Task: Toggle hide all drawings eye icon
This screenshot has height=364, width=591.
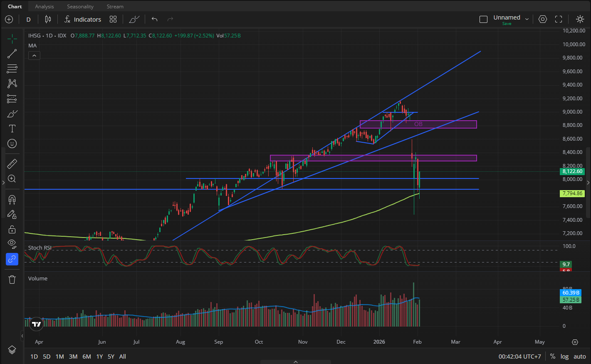Action: click(12, 244)
